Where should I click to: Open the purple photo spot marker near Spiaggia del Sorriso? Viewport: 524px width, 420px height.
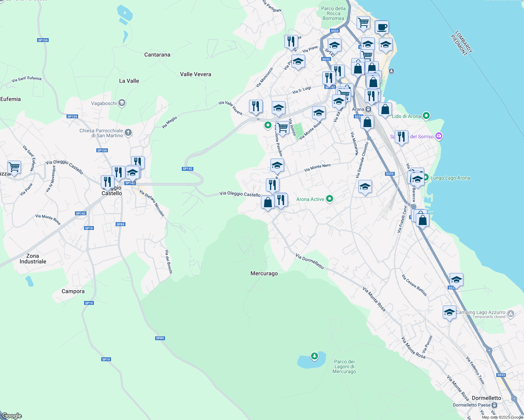(439, 136)
